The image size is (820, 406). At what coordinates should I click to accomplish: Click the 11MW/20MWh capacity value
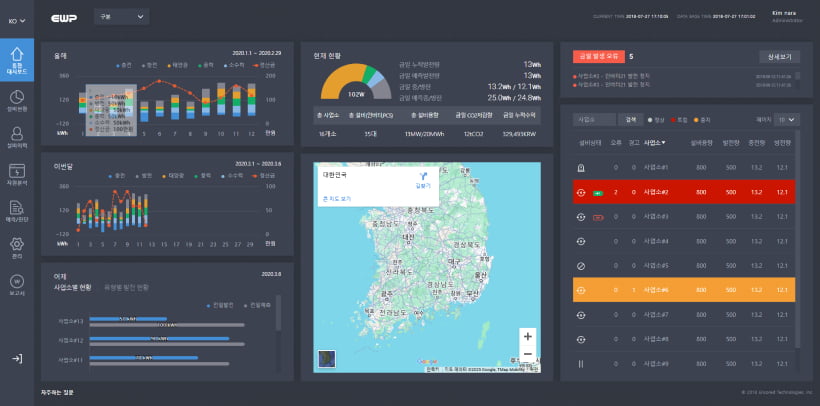tap(423, 134)
